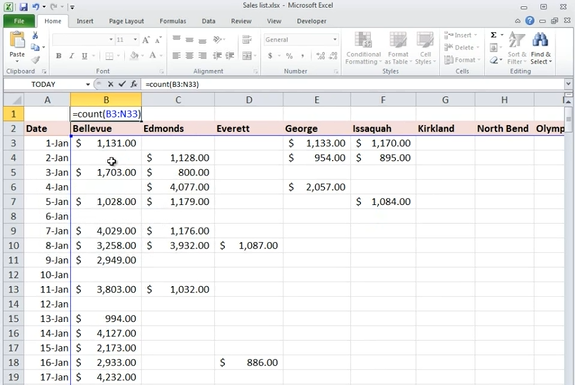Switch to the Formulas tab
Viewport: 575px width, 385px height.
pos(173,21)
